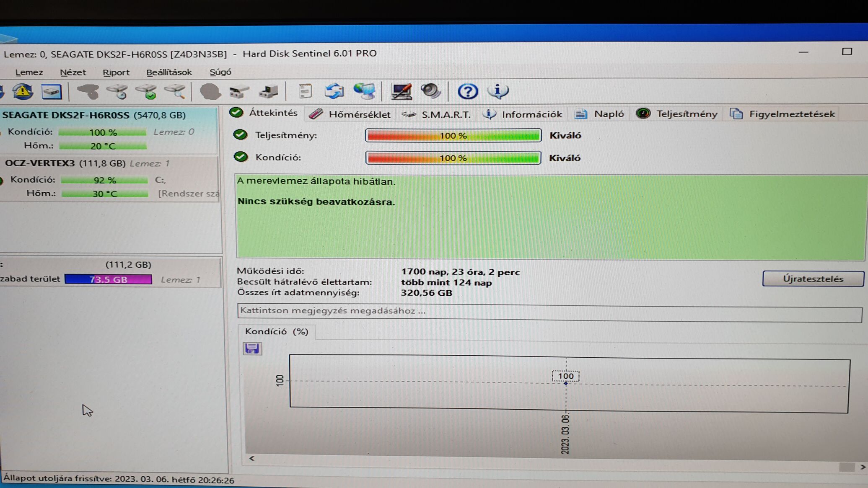This screenshot has width=868, height=488.
Task: Click 'Kiváló' next to Teljesítmény bar
Action: point(565,136)
